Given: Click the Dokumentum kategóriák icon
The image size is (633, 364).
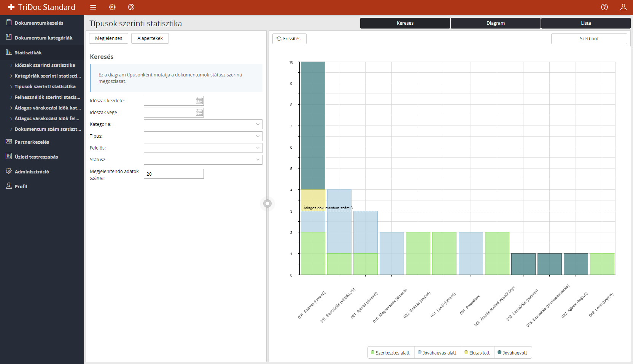Looking at the screenshot, I should [x=9, y=37].
